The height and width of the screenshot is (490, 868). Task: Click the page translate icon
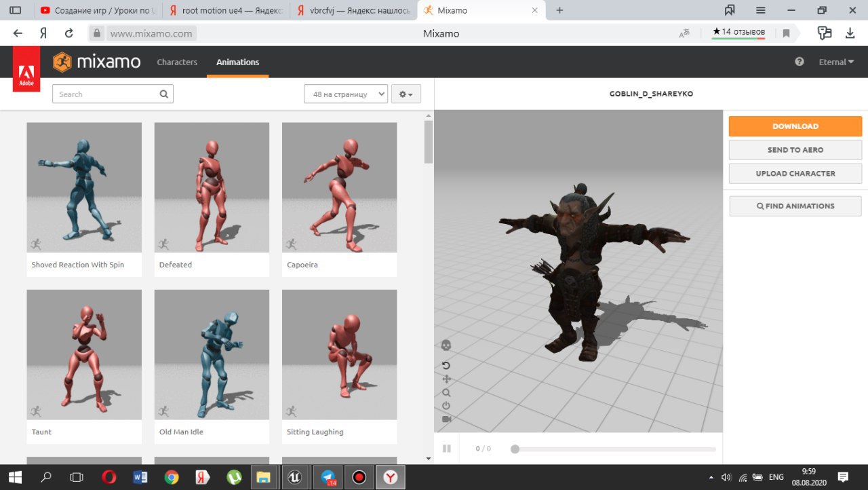684,33
